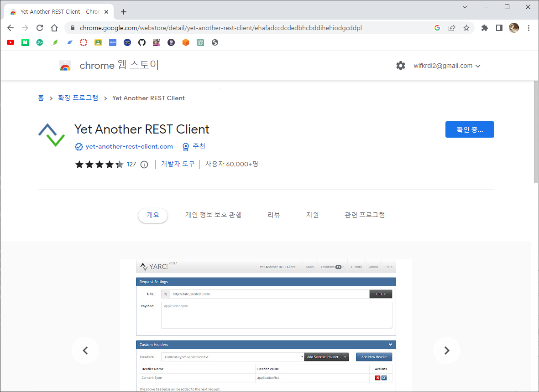Open the 관련 프로그램 tab
Image resolution: width=539 pixels, height=392 pixels.
tap(365, 215)
